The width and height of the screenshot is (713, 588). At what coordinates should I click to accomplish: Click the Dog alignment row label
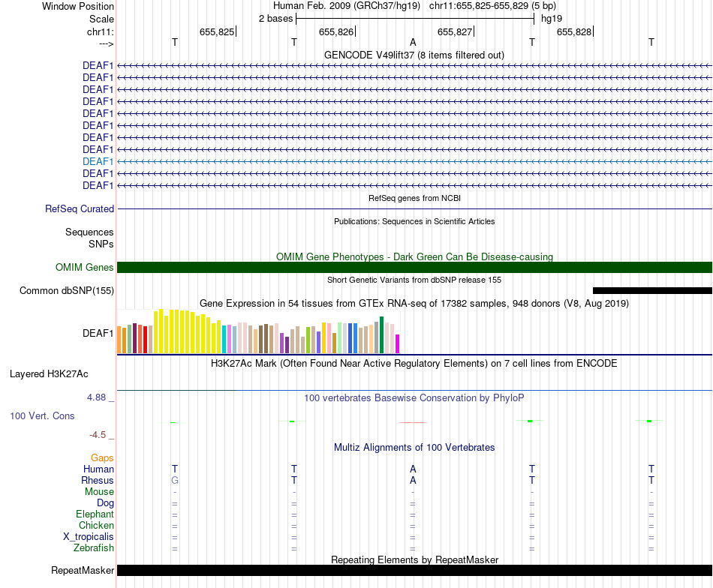point(105,502)
